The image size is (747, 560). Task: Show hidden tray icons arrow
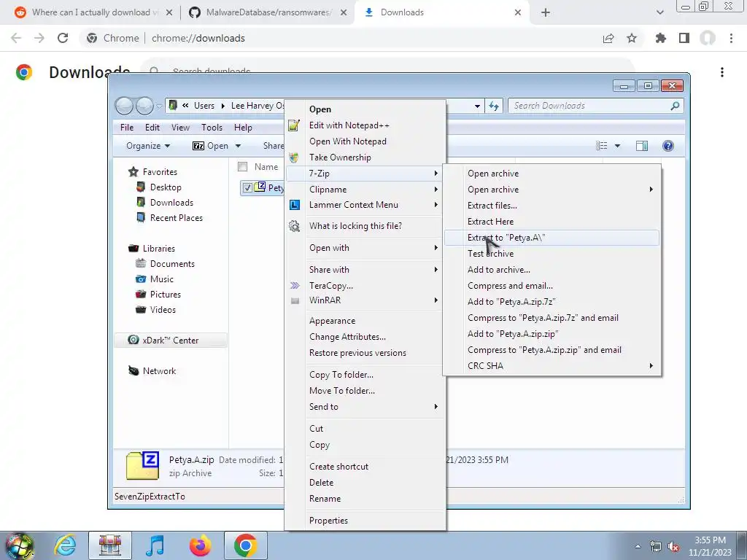(638, 546)
